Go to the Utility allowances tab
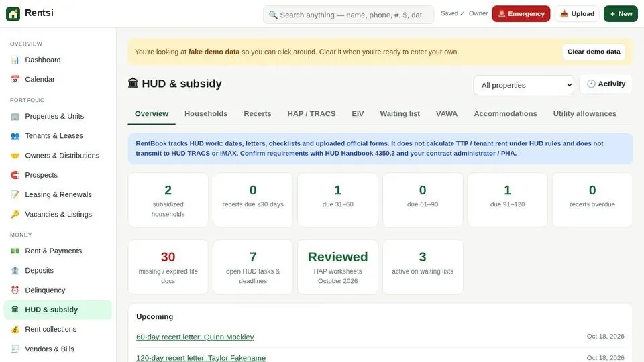Screen dimensions: 644x362 point(584,114)
